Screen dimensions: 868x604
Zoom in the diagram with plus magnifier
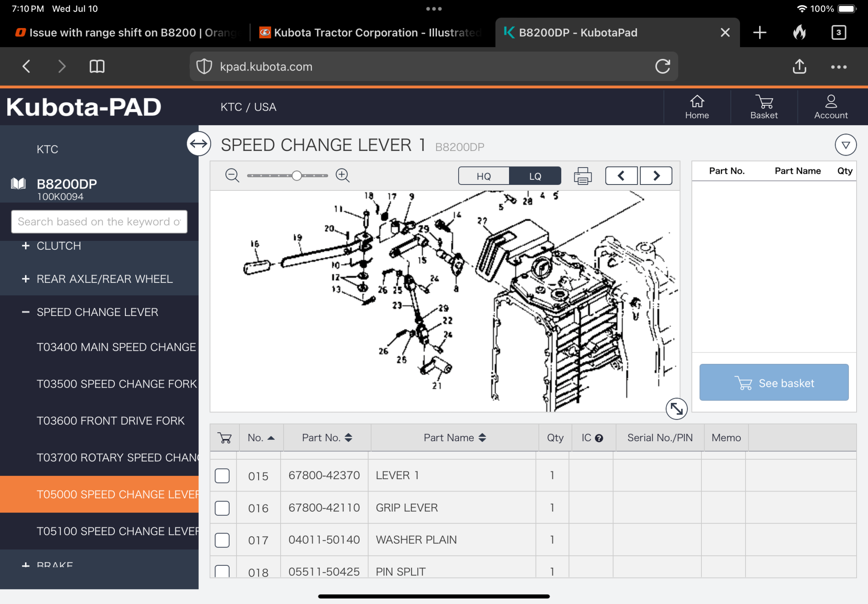click(342, 175)
